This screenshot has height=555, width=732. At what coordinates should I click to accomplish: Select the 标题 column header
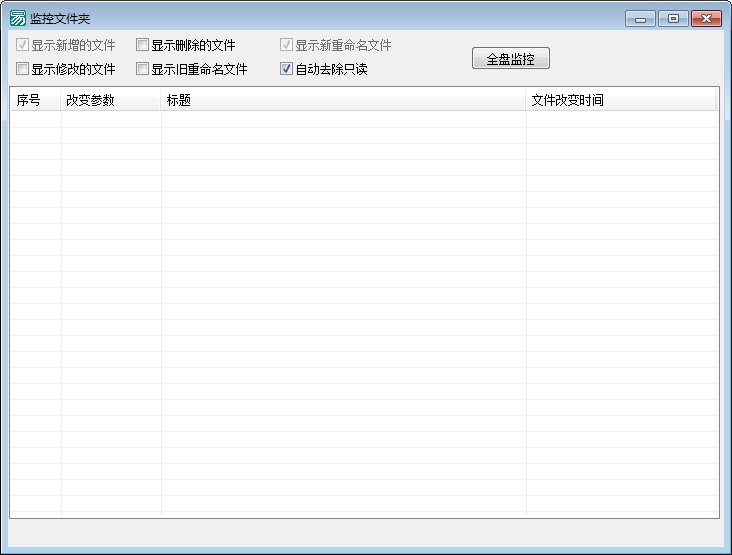click(x=343, y=100)
